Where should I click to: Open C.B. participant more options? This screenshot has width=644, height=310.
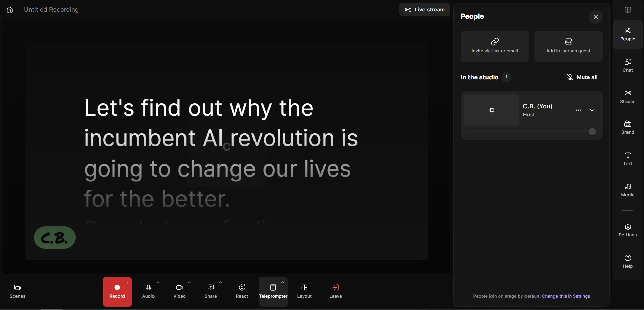(x=578, y=110)
